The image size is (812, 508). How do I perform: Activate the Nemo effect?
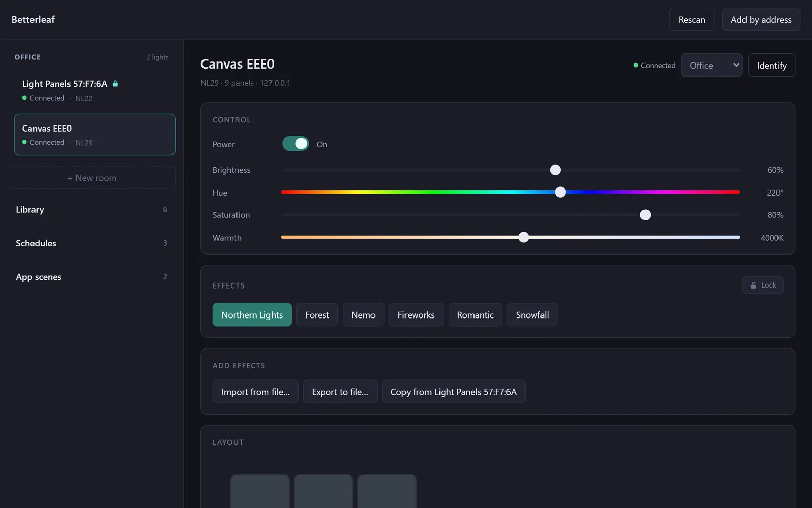(363, 315)
